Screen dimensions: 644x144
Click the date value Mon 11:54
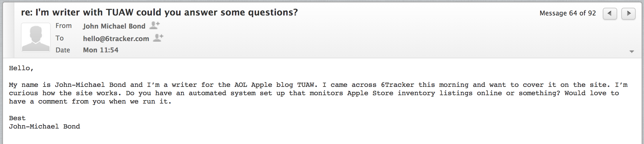tap(101, 50)
